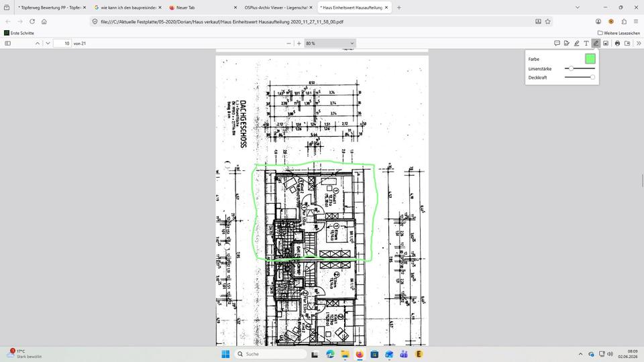Open the Firefox application hamburger menu
This screenshot has height=362, width=644.
click(636, 21)
